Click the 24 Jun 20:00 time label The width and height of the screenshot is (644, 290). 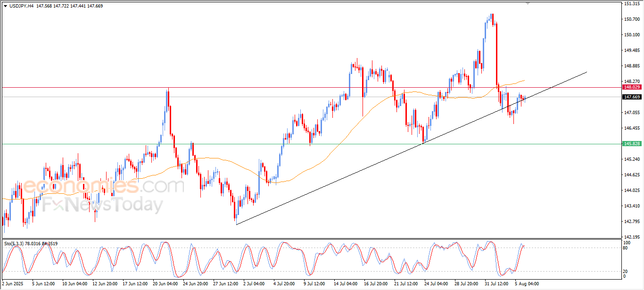(196, 284)
